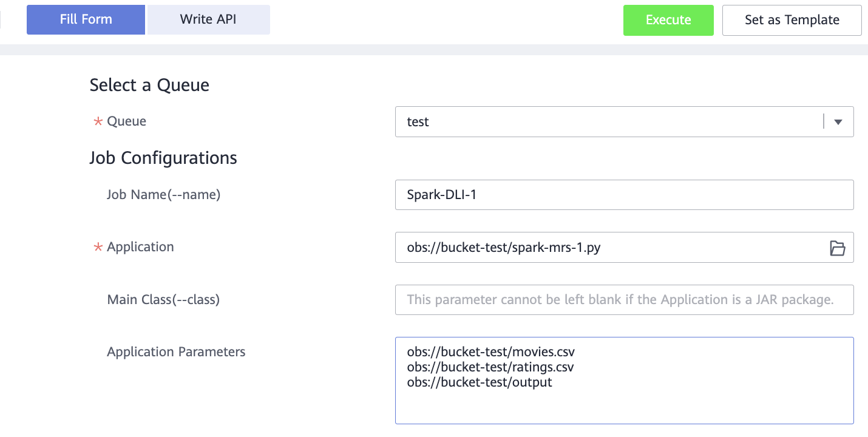Click the Application path text obs://bucket-test/spark-mrs-1.py

[x=504, y=248]
